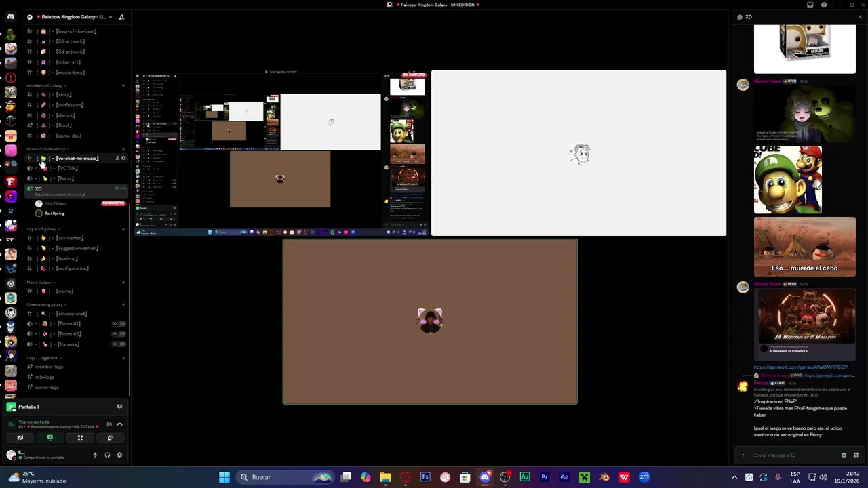Open the server members invite icon
The height and width of the screenshot is (488, 868).
click(x=121, y=17)
